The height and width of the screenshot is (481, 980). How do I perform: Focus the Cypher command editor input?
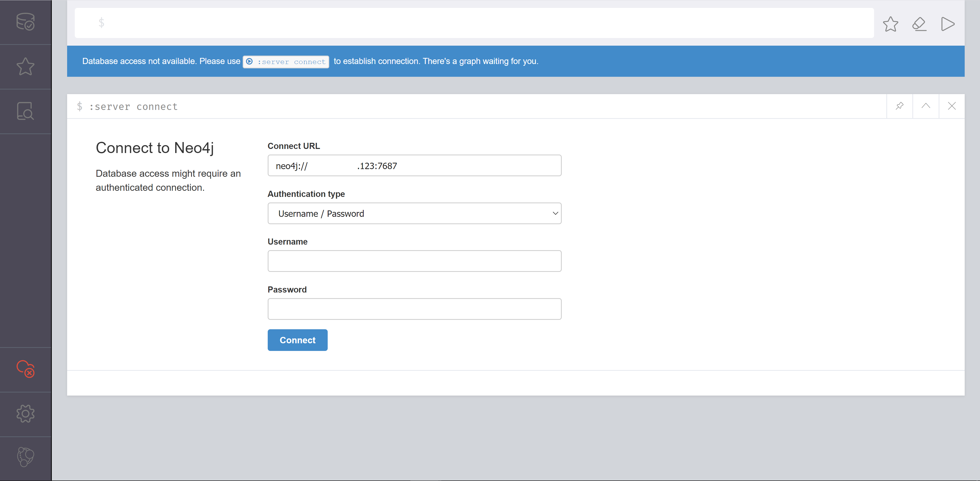474,23
